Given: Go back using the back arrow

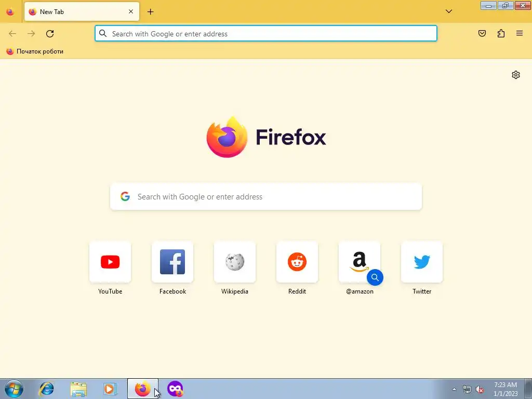Looking at the screenshot, I should 12,33.
